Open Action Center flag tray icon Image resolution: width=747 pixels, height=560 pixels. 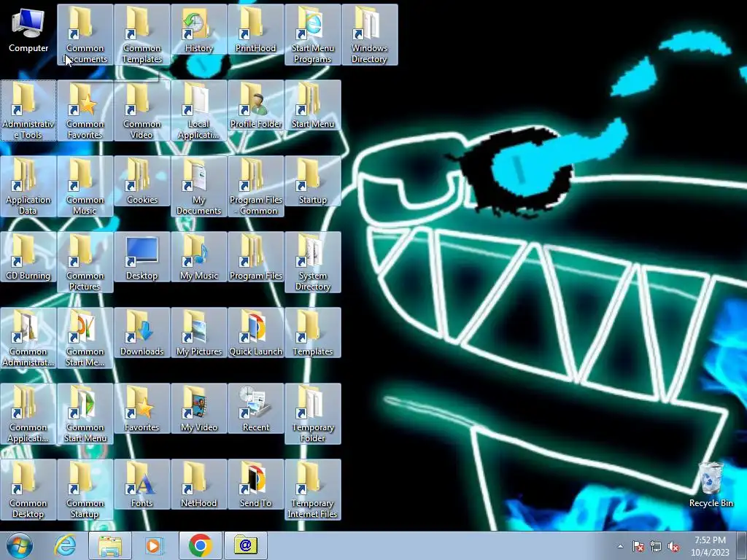[x=638, y=546]
